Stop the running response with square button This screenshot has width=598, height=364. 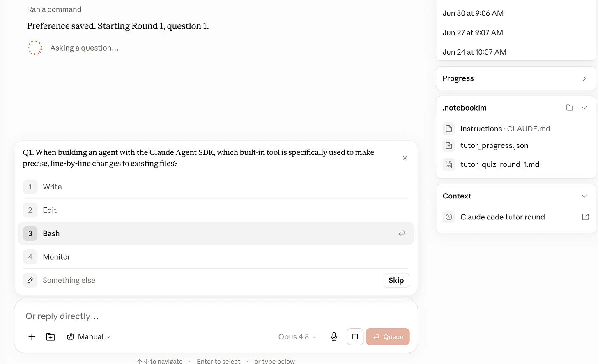pos(355,337)
